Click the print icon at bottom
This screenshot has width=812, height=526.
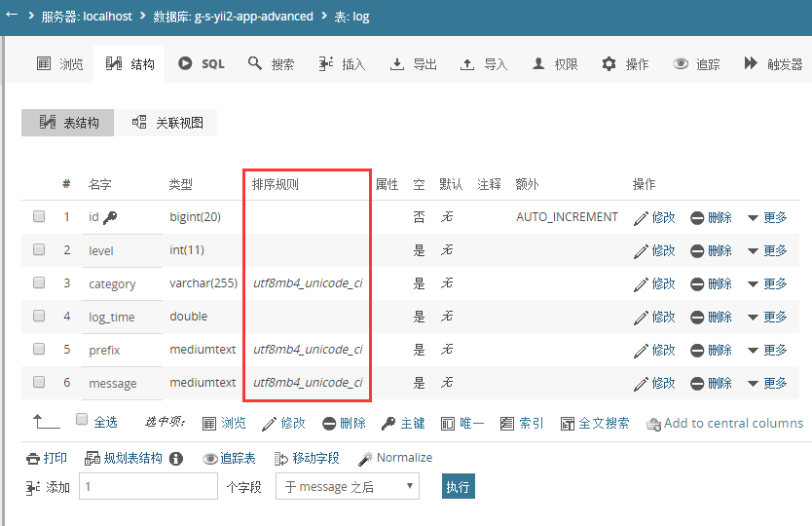(x=33, y=459)
